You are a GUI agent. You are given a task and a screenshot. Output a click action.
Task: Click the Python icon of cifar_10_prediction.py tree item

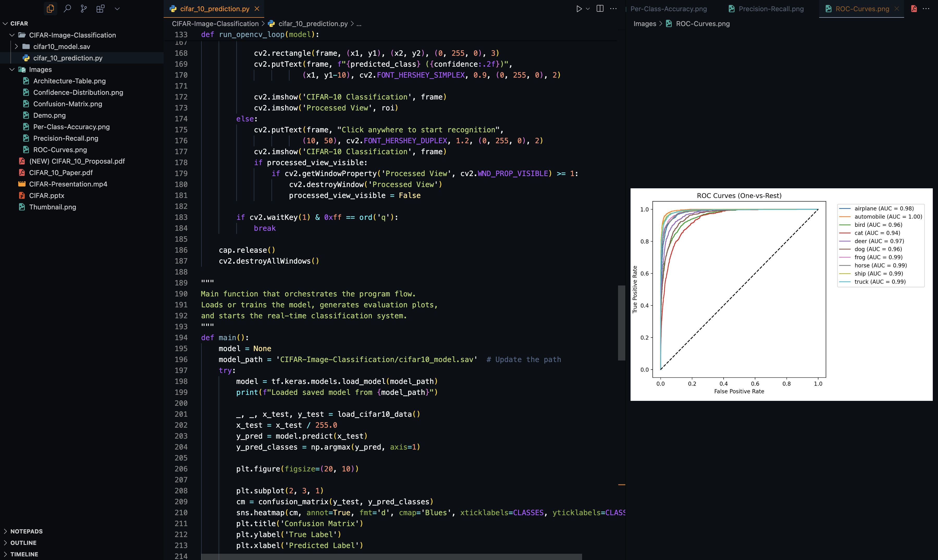point(26,58)
